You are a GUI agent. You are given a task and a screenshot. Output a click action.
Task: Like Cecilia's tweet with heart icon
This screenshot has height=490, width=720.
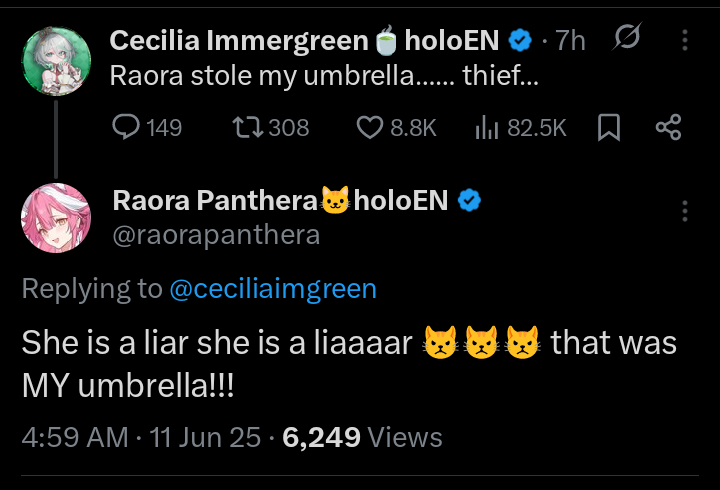pos(370,127)
